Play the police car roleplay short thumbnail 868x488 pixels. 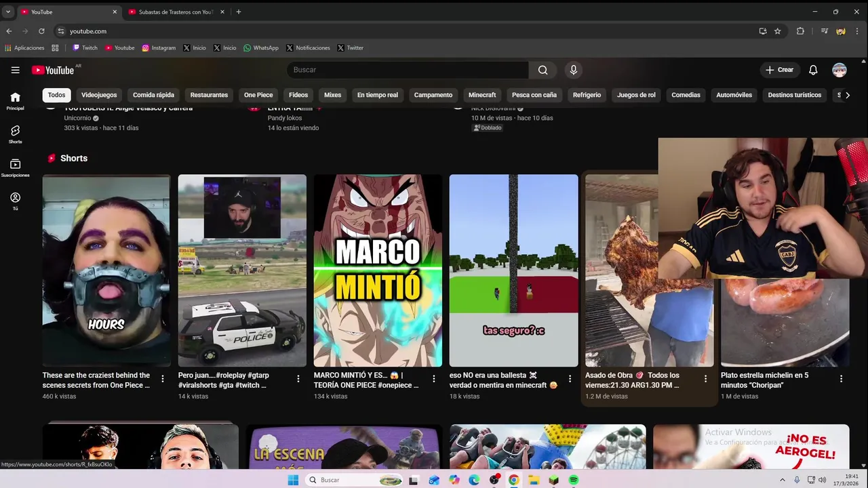click(242, 270)
